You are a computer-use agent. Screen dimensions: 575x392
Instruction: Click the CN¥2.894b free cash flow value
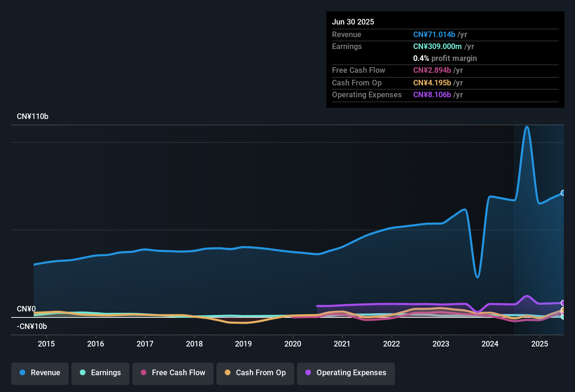click(x=432, y=70)
